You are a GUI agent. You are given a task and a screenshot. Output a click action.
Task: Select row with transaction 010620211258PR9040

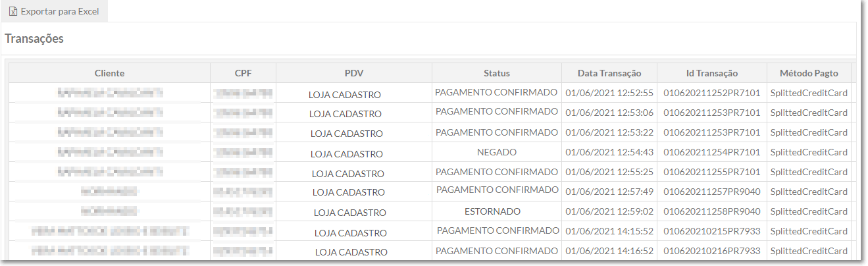tap(430, 211)
